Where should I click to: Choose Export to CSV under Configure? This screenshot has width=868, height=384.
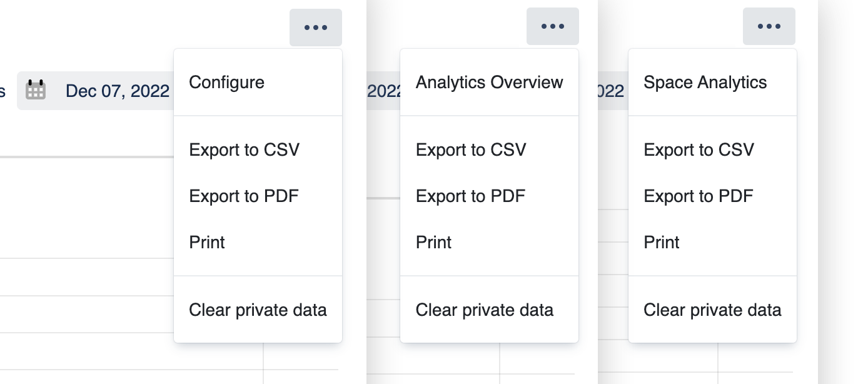point(244,150)
